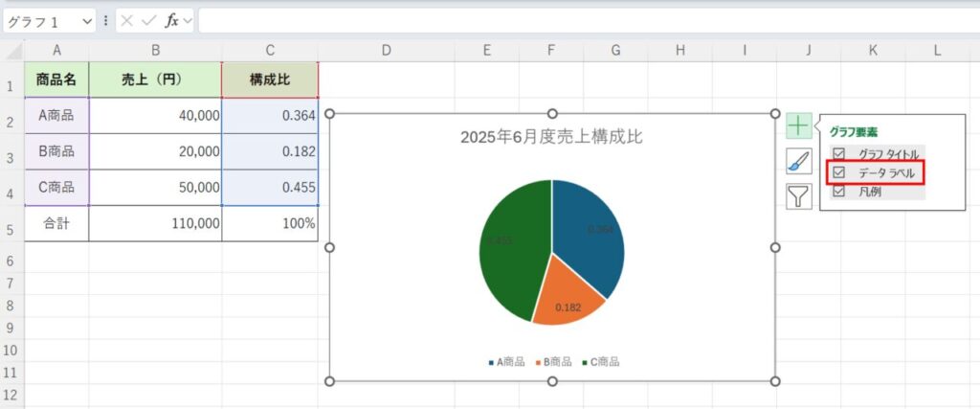Click the 合計 cell
The image size is (980, 409).
[x=56, y=224]
